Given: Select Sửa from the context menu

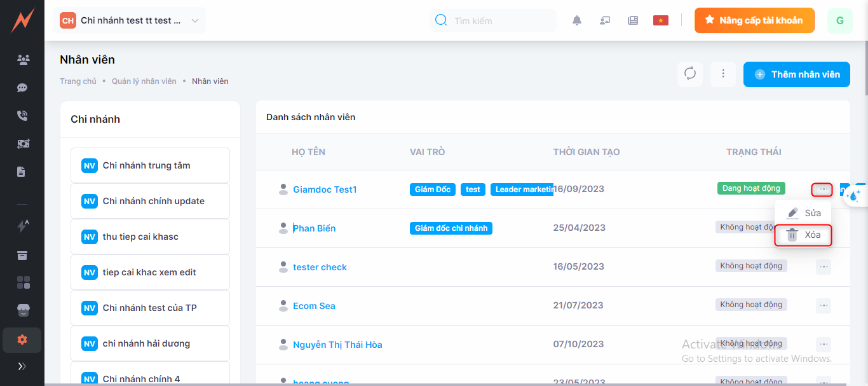Looking at the screenshot, I should point(804,213).
